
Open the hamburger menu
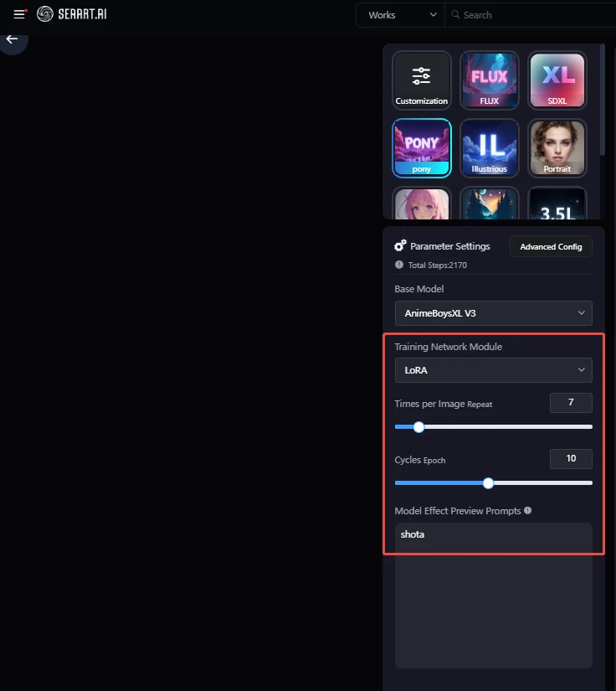(x=19, y=14)
